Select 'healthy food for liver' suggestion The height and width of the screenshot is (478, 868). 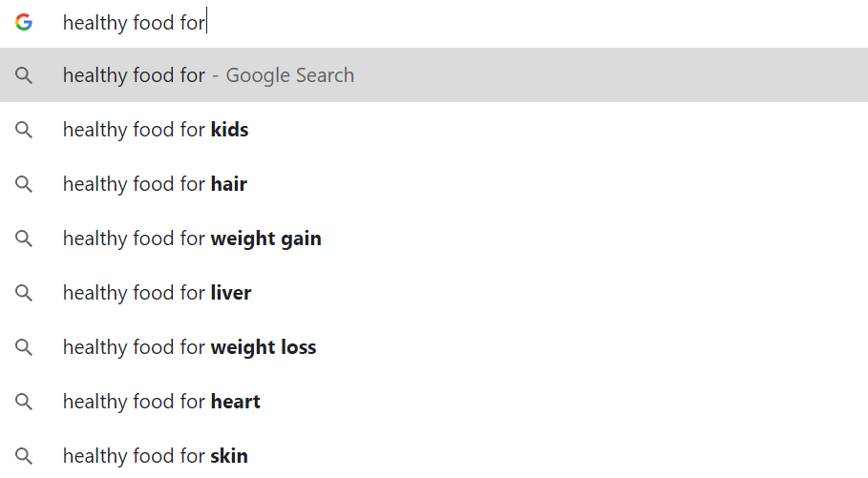(157, 293)
